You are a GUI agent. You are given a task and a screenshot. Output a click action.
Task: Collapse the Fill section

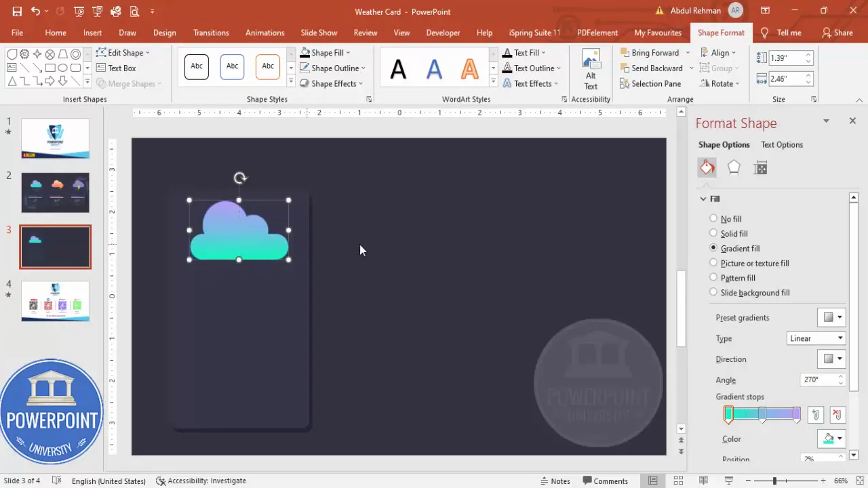(703, 199)
